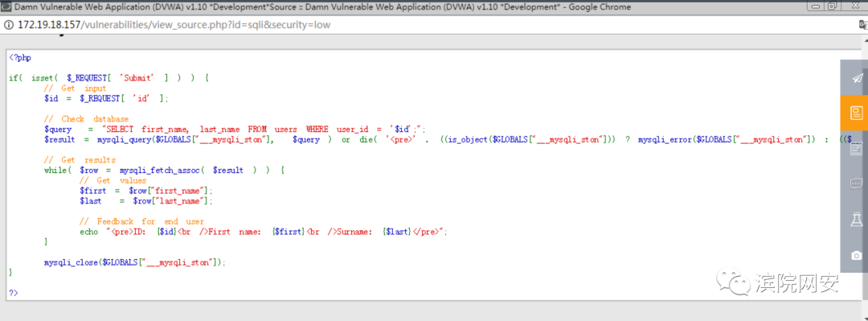
Task: Click the echo ID First name line
Action: click(x=264, y=233)
